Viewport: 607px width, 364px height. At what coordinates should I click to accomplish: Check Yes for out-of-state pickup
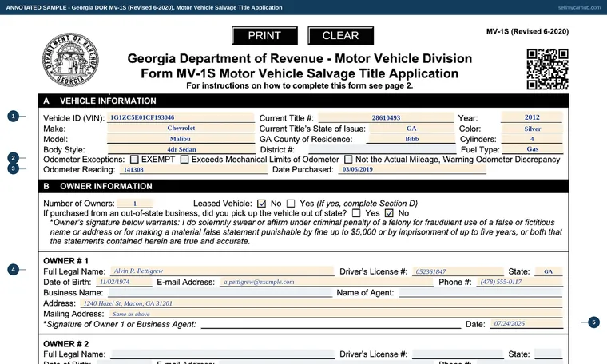pos(356,213)
